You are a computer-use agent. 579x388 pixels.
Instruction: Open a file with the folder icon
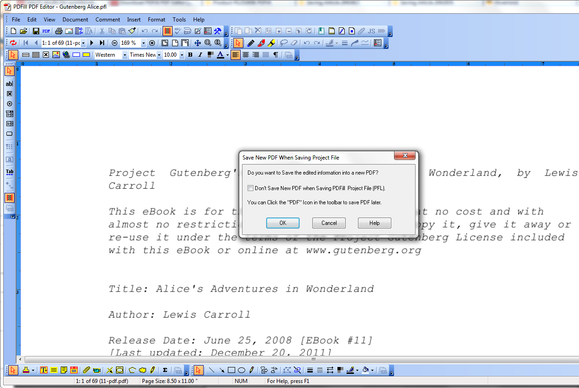(23, 31)
